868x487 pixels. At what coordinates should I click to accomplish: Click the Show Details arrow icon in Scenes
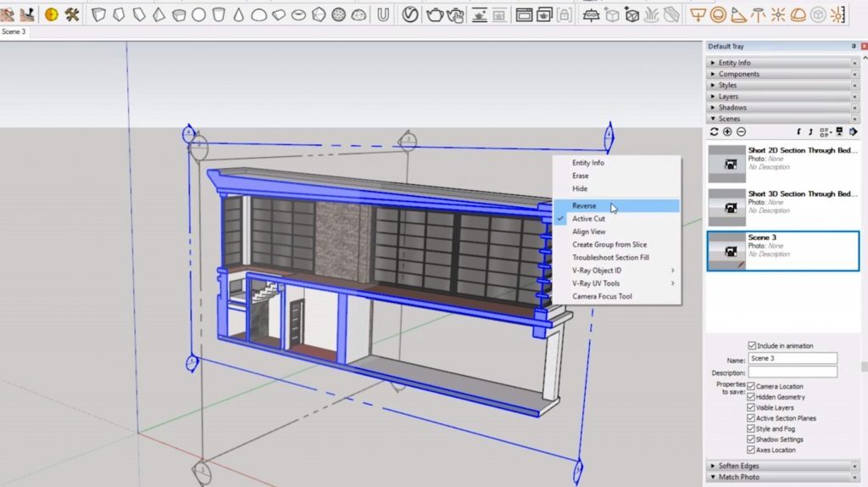853,132
